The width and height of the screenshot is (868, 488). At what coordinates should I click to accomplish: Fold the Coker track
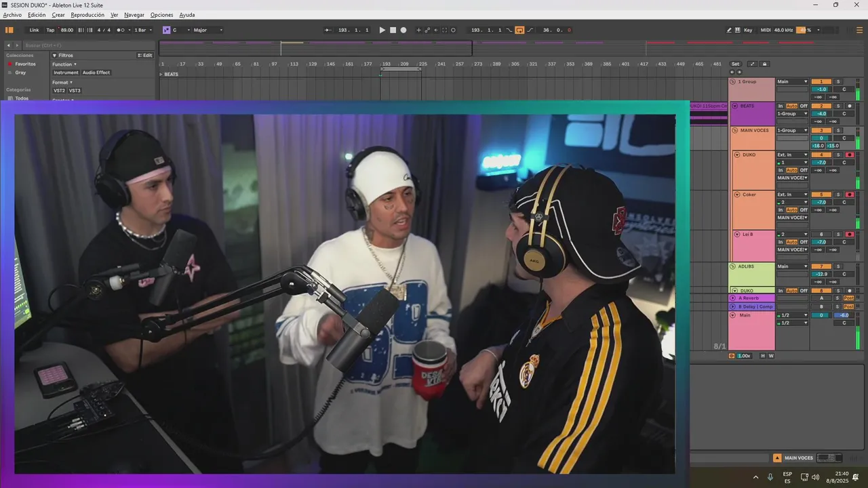click(x=737, y=195)
